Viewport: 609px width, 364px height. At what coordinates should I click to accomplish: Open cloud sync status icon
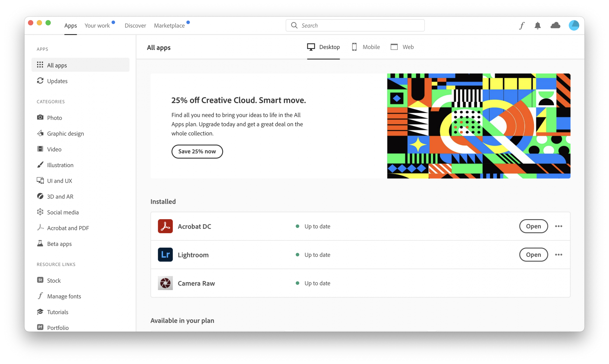point(555,26)
